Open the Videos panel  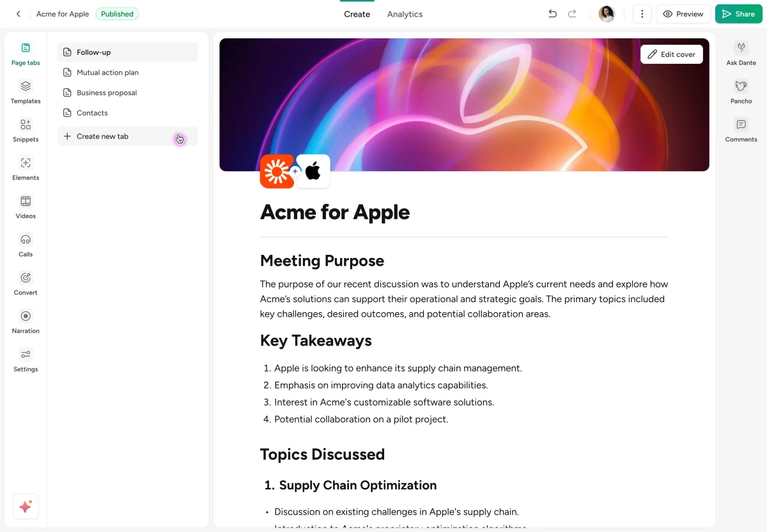click(26, 207)
